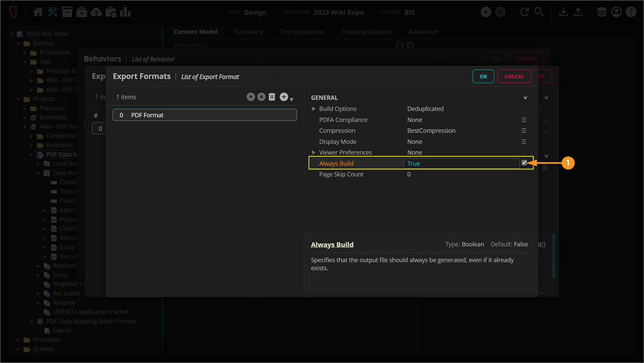The width and height of the screenshot is (644, 363).
Task: Click the Always Build True value field
Action: [460, 164]
